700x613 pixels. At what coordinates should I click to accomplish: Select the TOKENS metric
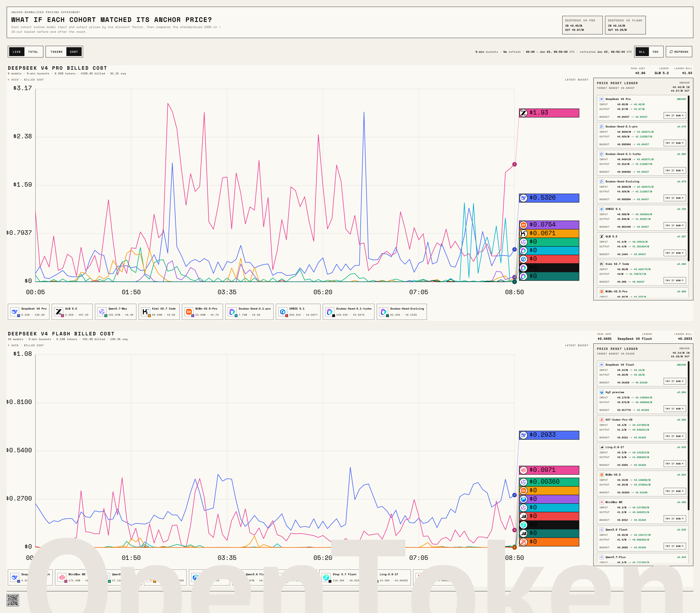coord(57,52)
